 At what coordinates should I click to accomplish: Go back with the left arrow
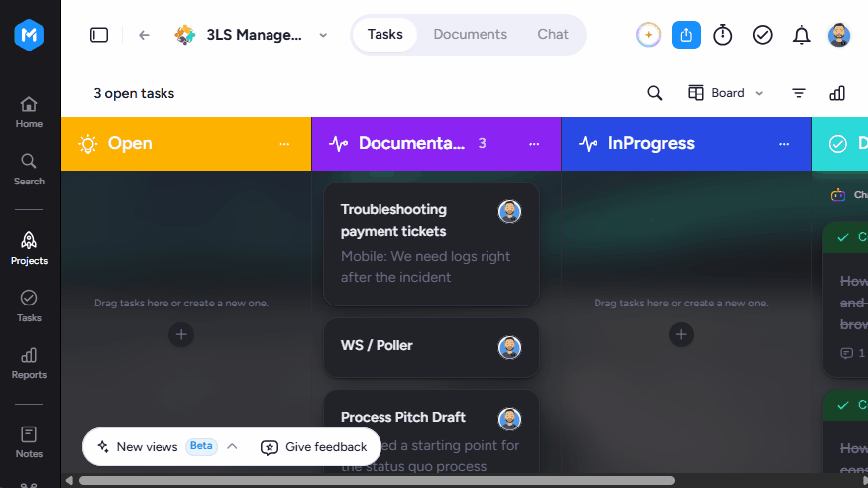pos(144,35)
